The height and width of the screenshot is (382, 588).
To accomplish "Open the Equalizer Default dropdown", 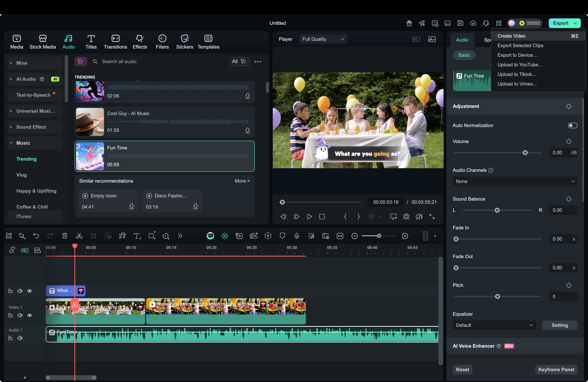I will click(494, 325).
